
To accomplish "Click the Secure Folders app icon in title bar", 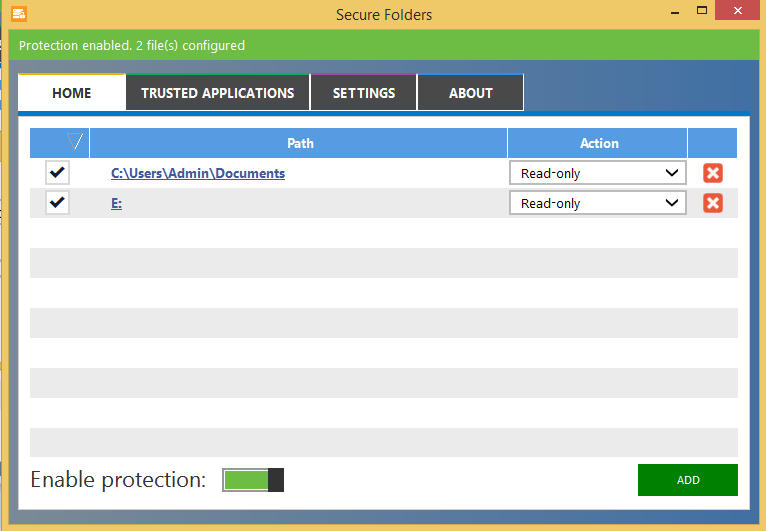I will (x=19, y=14).
